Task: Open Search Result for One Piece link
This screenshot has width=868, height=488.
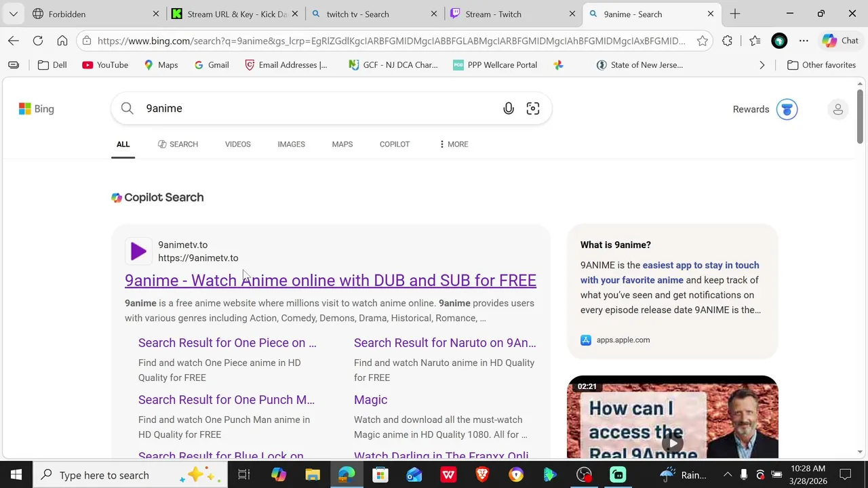Action: [227, 343]
